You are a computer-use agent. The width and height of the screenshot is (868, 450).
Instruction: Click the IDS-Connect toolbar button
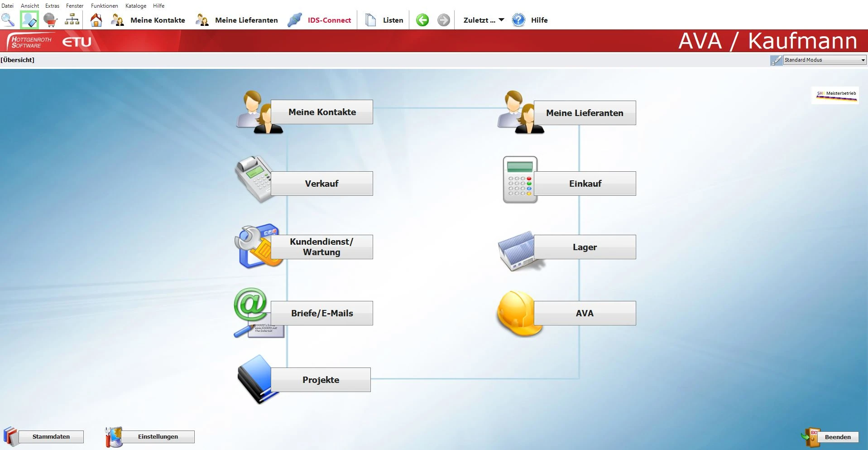[x=320, y=20]
